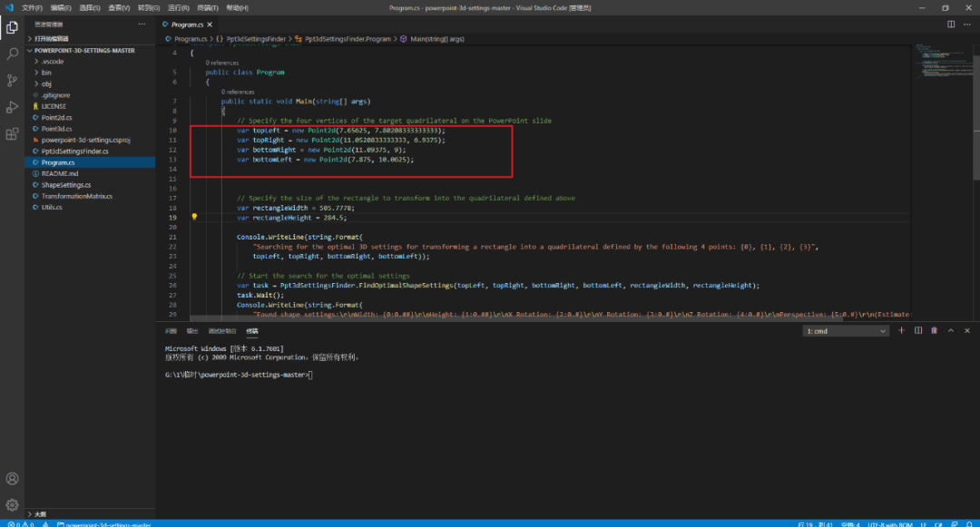
Task: Select Program.cs in explorer tree
Action: coord(90,162)
